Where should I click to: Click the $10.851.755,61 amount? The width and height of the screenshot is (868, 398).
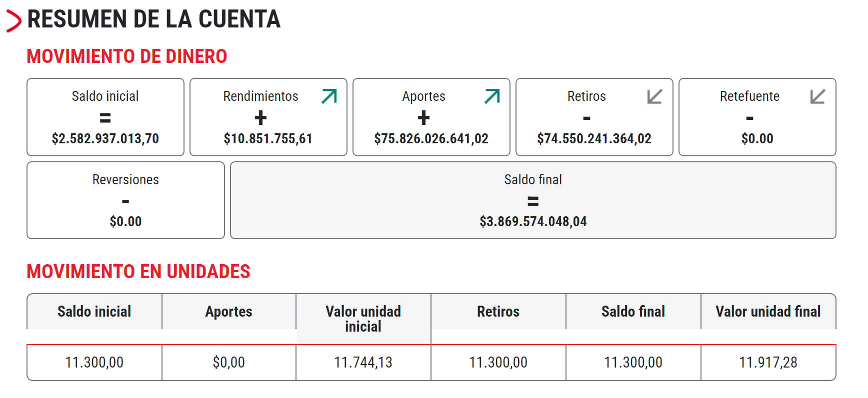pyautogui.click(x=268, y=138)
